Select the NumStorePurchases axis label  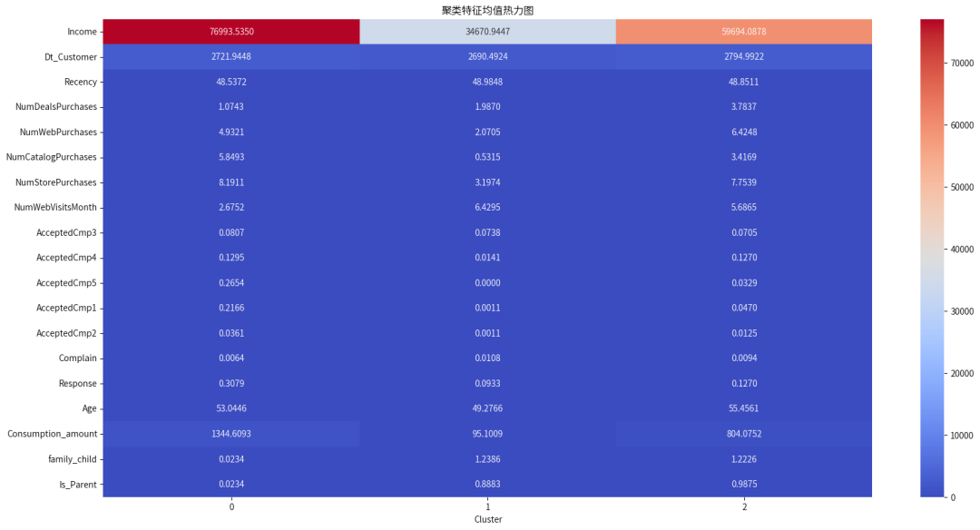[x=56, y=182]
